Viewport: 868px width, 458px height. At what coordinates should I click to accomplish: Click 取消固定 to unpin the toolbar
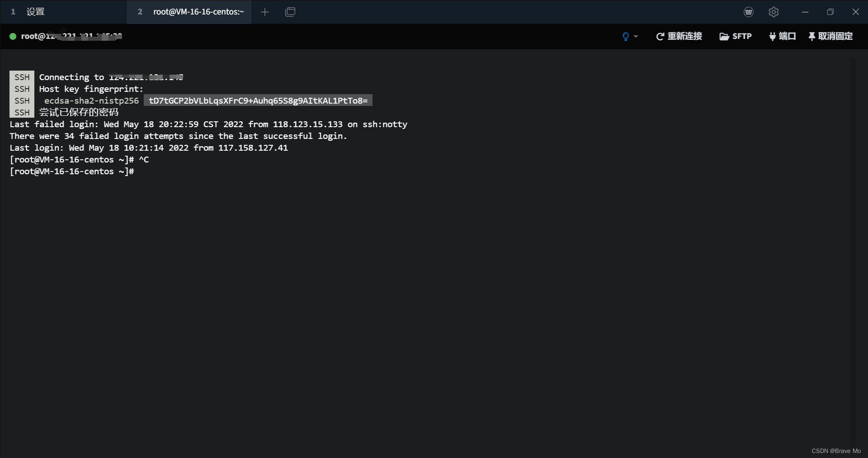pyautogui.click(x=830, y=36)
